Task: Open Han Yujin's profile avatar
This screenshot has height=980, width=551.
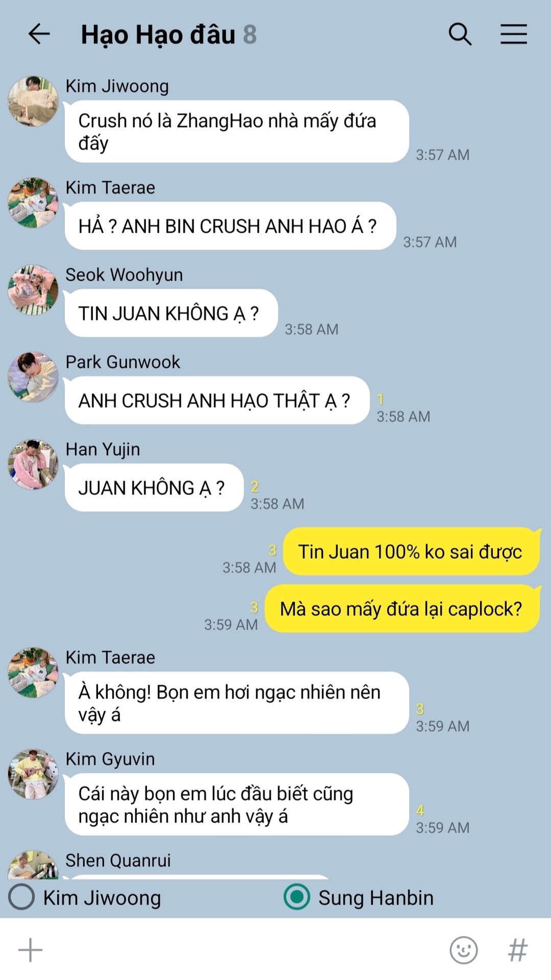Action: (33, 464)
